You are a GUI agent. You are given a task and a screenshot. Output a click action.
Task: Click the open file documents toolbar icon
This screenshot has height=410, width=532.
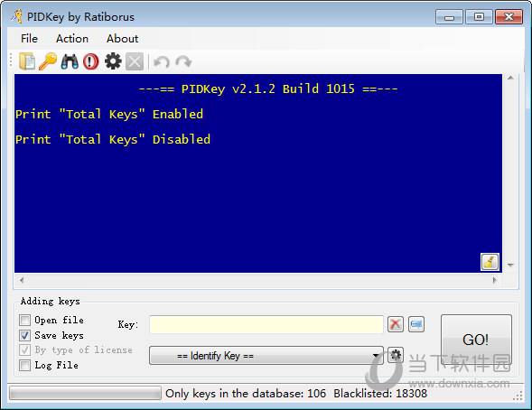[x=27, y=61]
